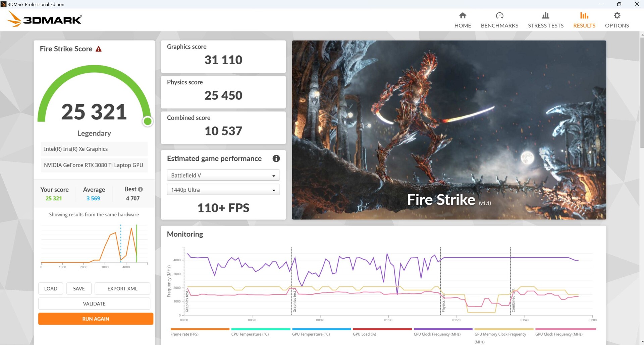Open the OPTIONS tab
Viewport: 644px width, 345px height.
[617, 20]
